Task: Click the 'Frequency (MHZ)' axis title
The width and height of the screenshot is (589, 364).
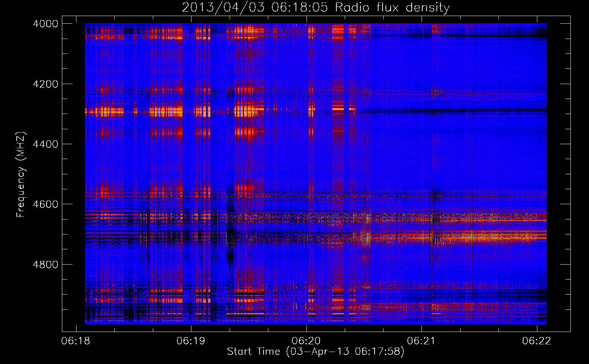Action: (x=21, y=175)
